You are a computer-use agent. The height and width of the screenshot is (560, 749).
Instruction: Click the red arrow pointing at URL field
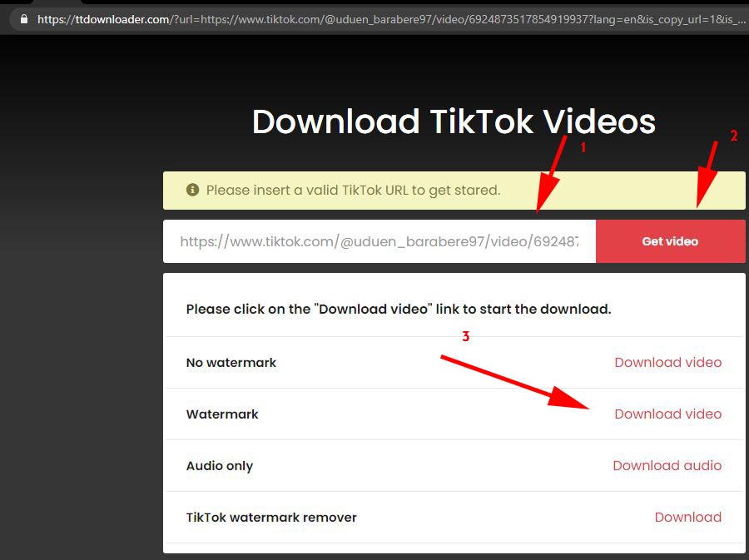pyautogui.click(x=552, y=174)
